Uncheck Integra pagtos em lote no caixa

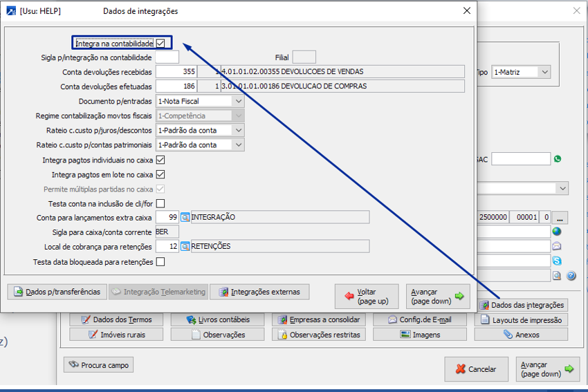160,175
